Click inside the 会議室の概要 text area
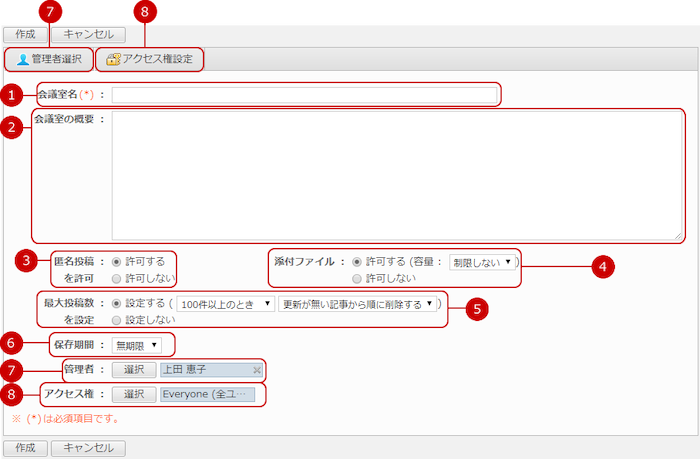Screen dimensions: 700x459 click(397, 175)
